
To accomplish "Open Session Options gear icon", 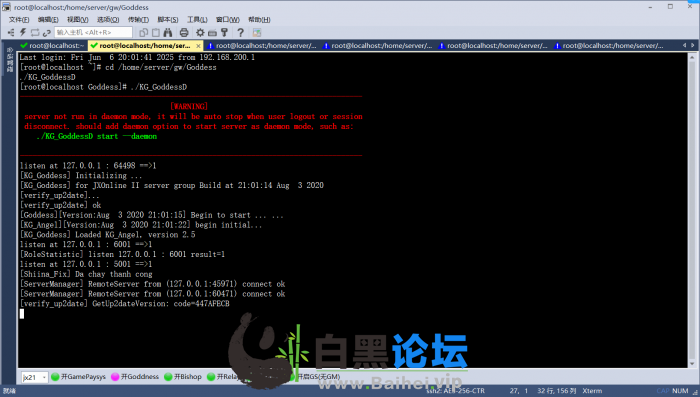I will click(200, 32).
